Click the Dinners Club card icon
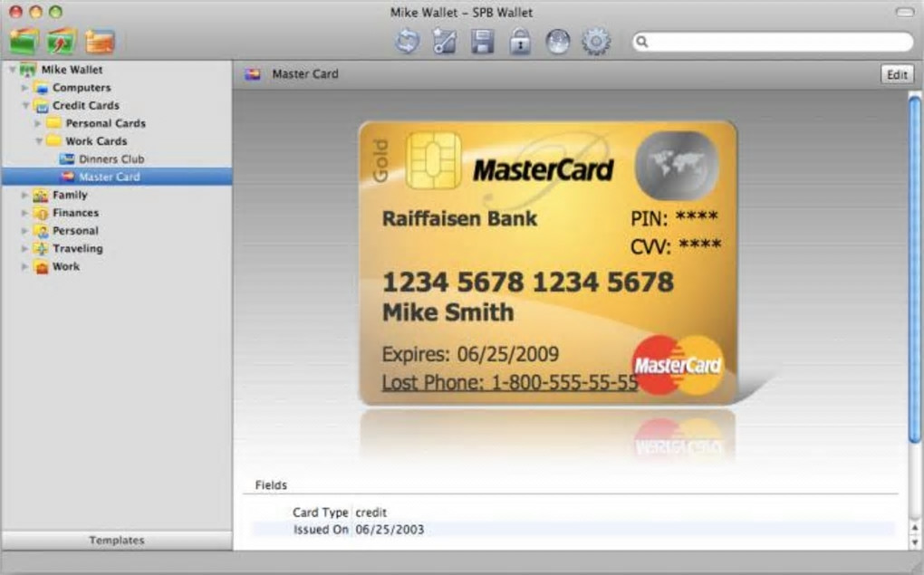 pyautogui.click(x=67, y=159)
